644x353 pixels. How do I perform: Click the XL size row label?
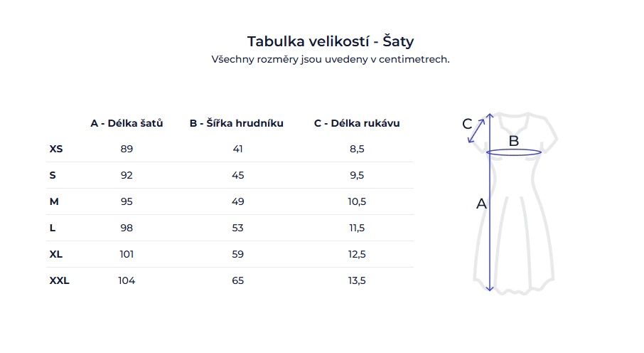pyautogui.click(x=56, y=254)
